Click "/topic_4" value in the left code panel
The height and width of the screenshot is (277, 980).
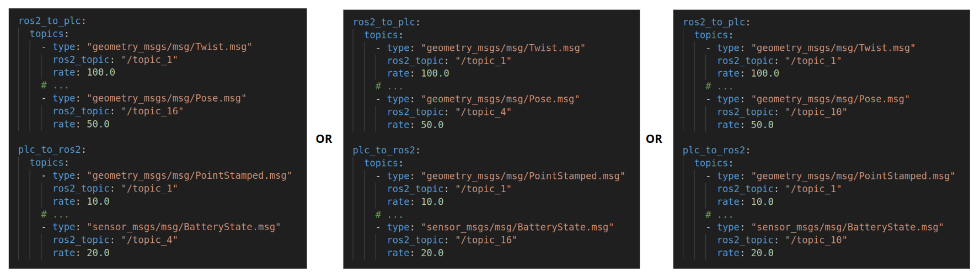tap(149, 240)
